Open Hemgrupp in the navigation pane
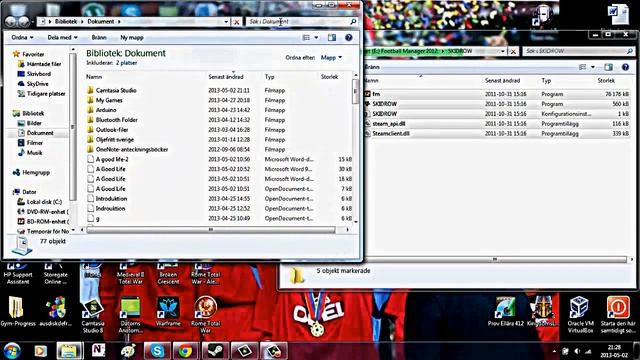The width and height of the screenshot is (640, 360). coord(36,173)
